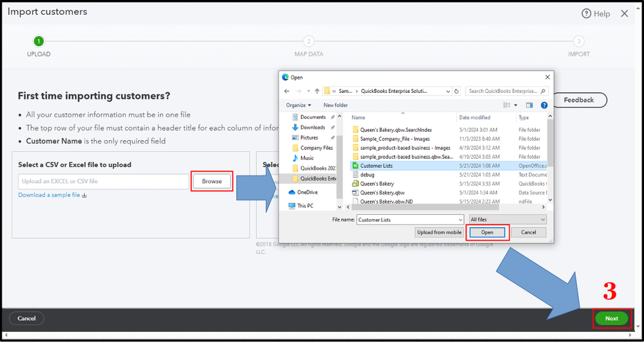Open the Organize menu

pos(298,105)
